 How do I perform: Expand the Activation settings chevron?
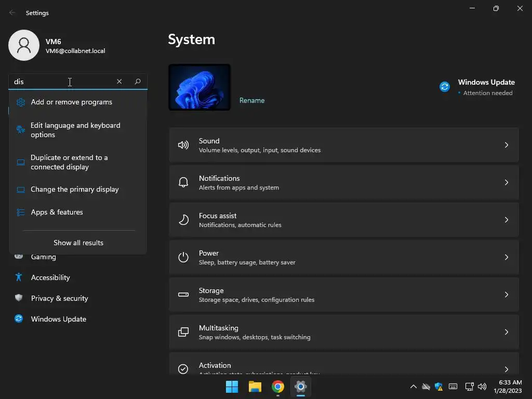[x=506, y=369]
